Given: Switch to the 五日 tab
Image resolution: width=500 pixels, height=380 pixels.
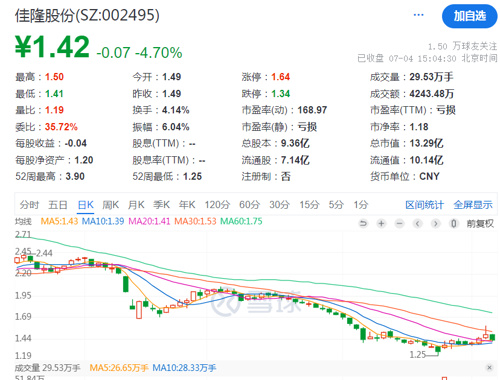Looking at the screenshot, I should pos(58,205).
